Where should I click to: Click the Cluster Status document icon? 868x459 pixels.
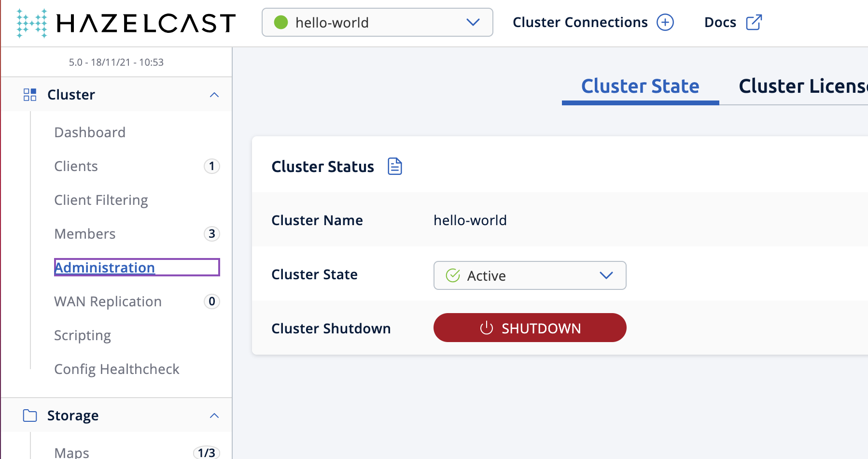(395, 166)
